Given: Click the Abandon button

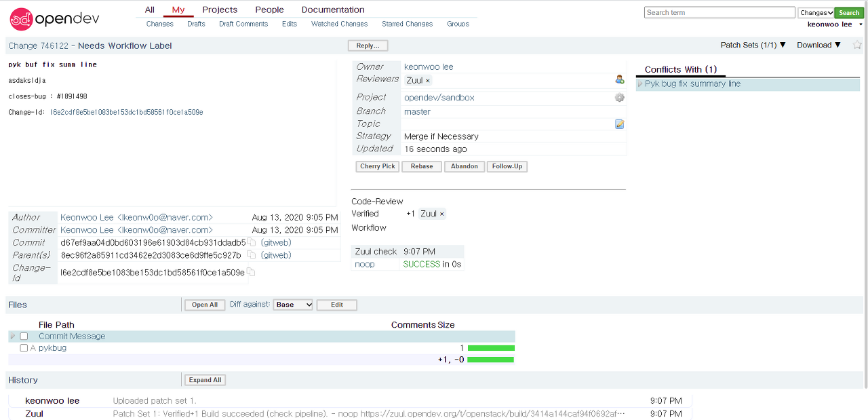Looking at the screenshot, I should [x=465, y=166].
